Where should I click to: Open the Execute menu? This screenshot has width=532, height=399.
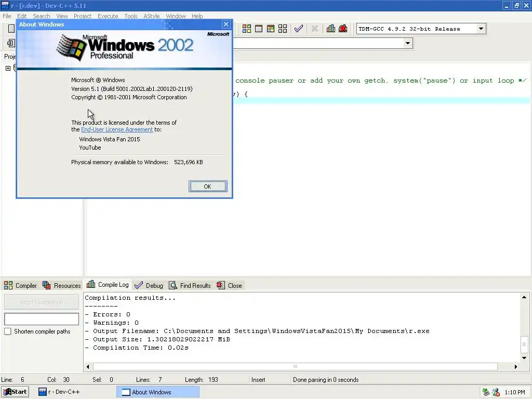click(108, 16)
